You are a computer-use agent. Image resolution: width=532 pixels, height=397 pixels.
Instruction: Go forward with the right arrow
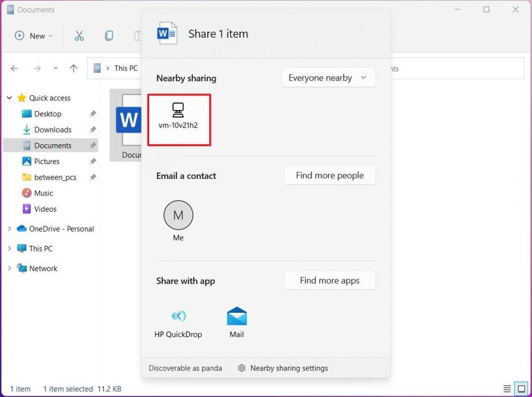coord(37,69)
